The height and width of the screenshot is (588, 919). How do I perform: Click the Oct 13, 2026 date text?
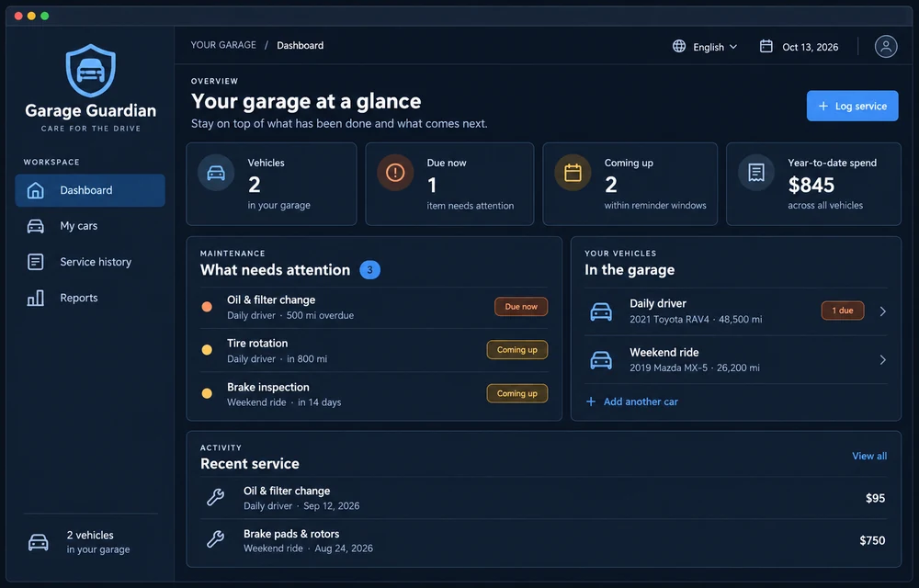tap(810, 48)
